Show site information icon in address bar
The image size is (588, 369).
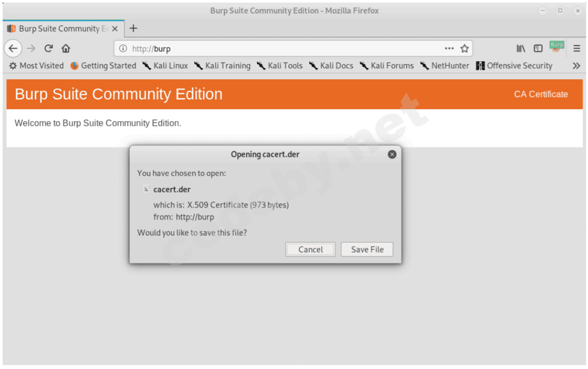[123, 48]
